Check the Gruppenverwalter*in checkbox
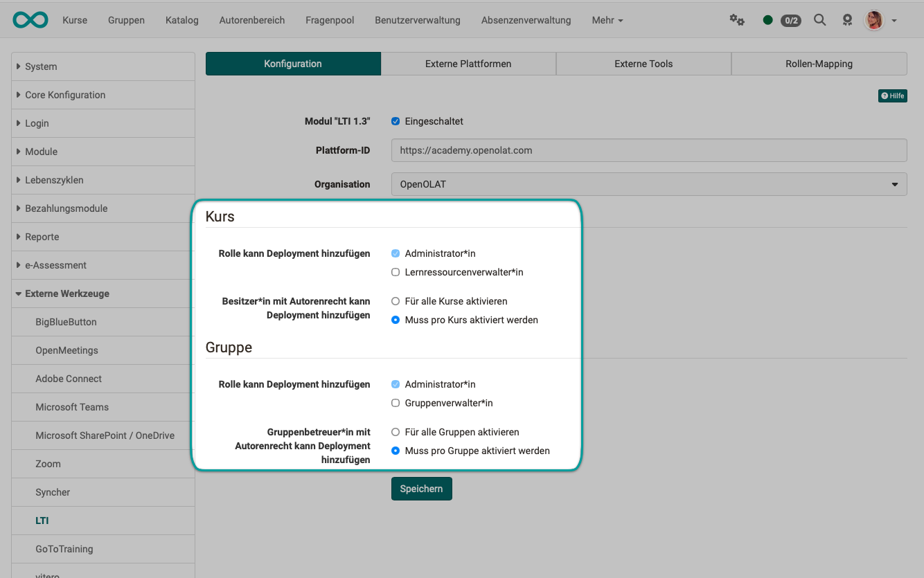The height and width of the screenshot is (578, 924). coord(396,403)
